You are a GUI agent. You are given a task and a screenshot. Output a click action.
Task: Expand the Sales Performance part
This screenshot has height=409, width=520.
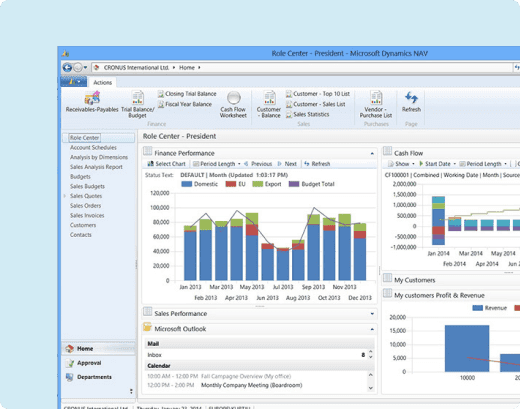point(372,314)
